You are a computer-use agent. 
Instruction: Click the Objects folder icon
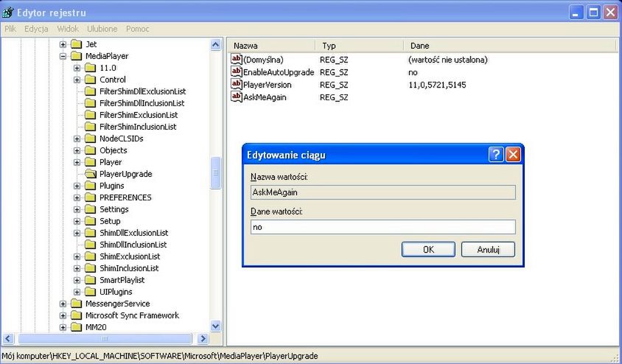91,150
